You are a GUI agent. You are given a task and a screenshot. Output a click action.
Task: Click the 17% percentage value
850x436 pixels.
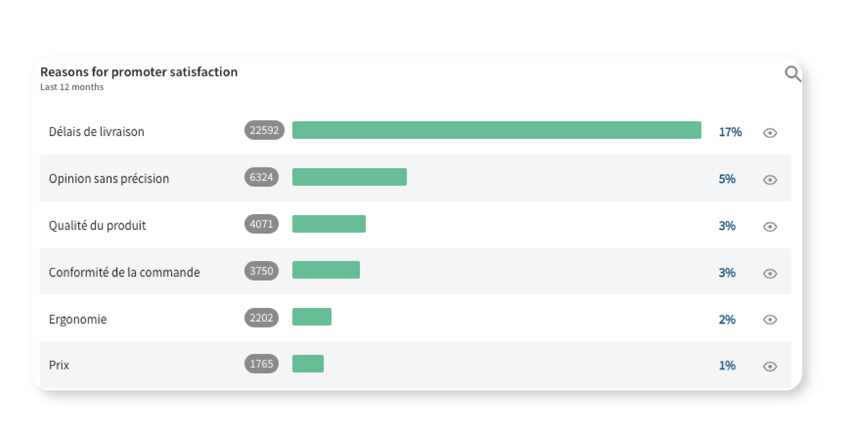[x=730, y=132]
